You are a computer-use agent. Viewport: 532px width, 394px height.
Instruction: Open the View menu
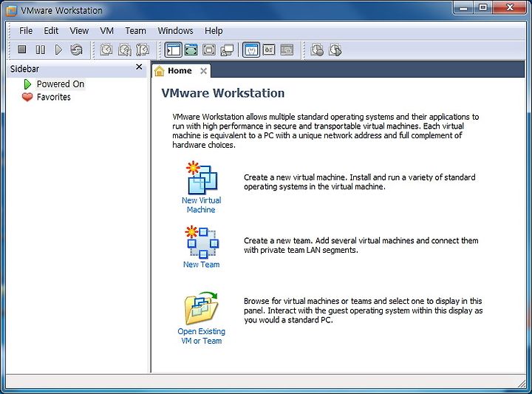[79, 31]
